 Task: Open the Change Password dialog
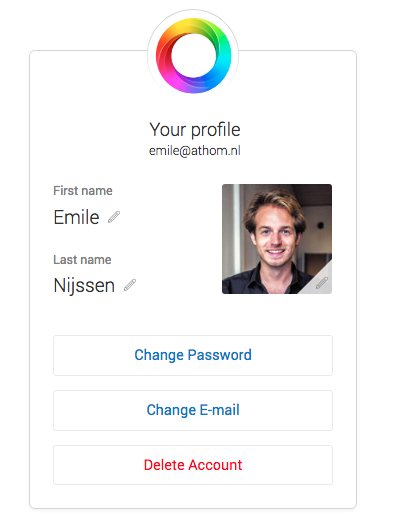[193, 355]
